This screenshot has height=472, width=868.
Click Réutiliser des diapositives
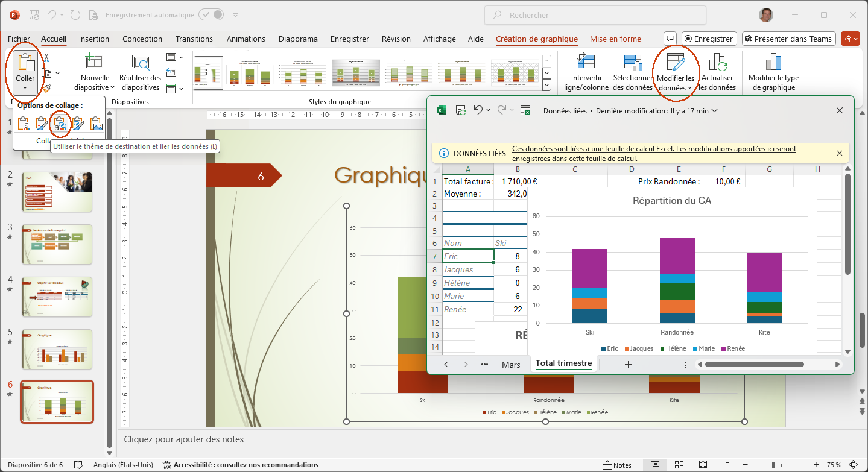[x=140, y=73]
